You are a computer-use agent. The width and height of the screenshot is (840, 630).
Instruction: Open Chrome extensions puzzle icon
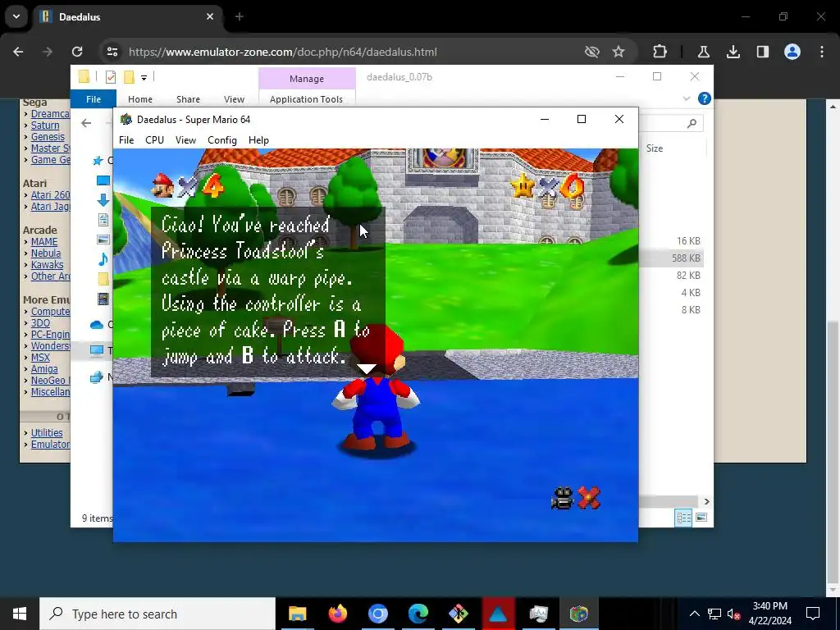(x=660, y=52)
